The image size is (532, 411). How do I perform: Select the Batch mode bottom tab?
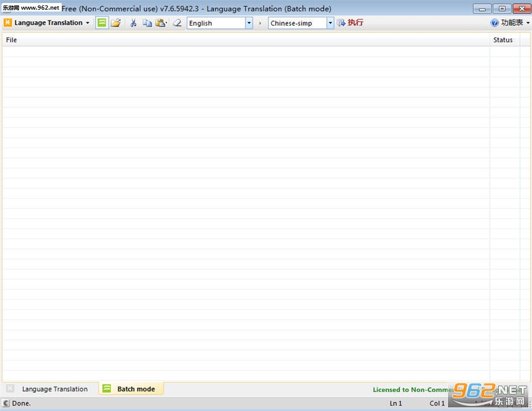[131, 389]
